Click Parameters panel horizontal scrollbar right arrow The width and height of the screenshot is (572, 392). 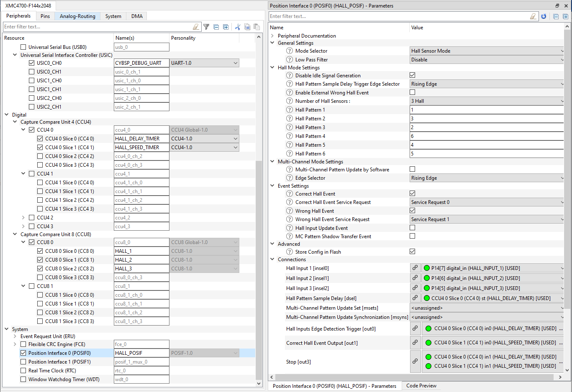pos(560,377)
